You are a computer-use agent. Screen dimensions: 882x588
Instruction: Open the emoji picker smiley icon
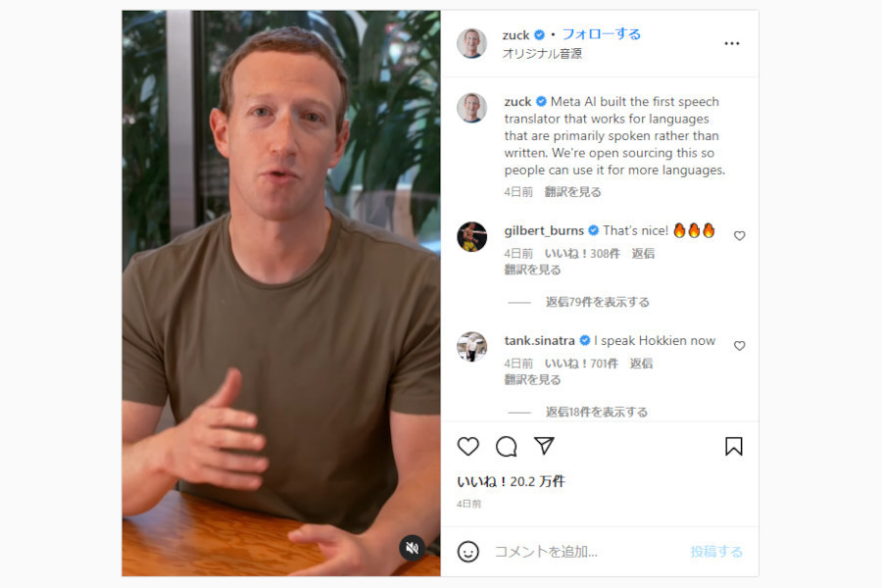[x=468, y=552]
